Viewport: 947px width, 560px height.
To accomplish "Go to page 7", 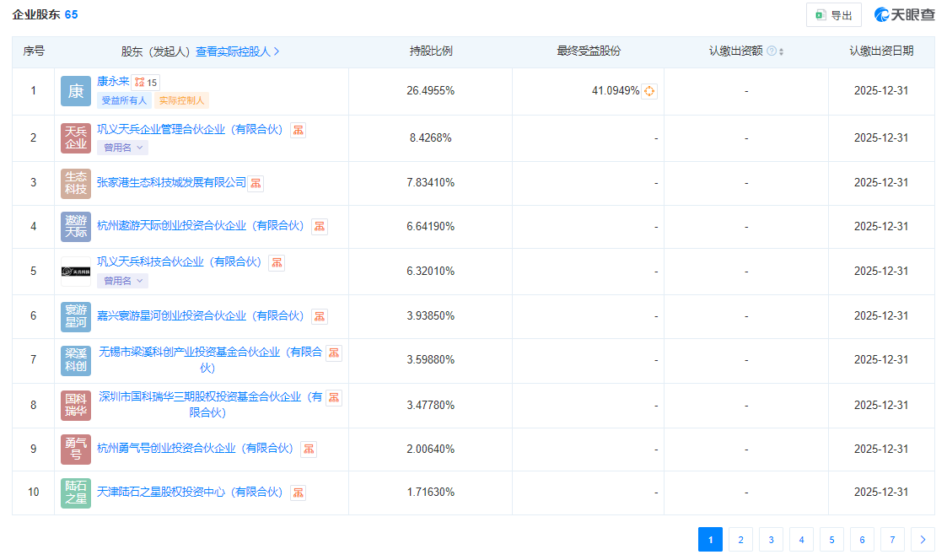I will tap(892, 540).
